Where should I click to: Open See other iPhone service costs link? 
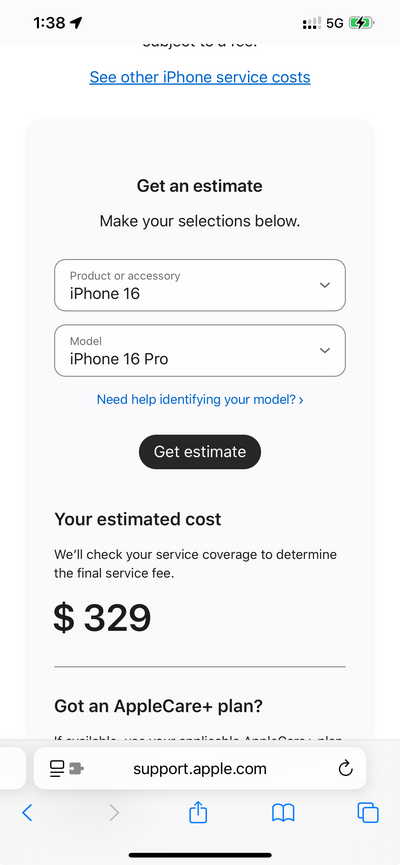(200, 77)
